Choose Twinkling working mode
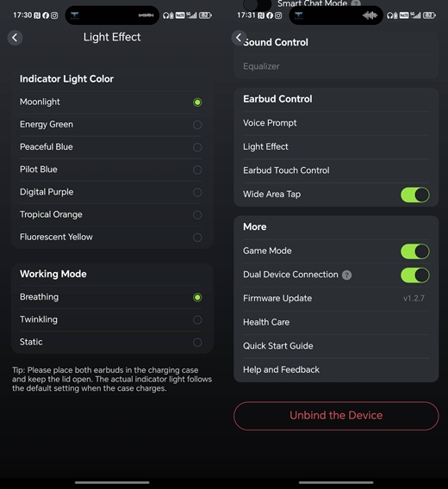 (111, 319)
